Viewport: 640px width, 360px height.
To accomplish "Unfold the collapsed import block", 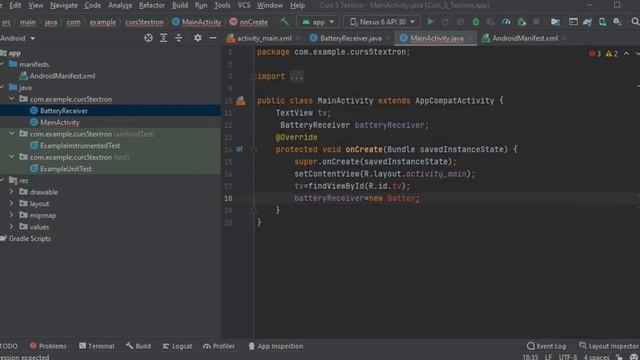I will point(253,76).
